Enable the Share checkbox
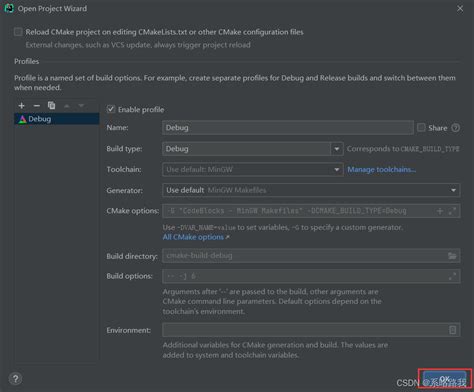474x392 pixels. 421,127
